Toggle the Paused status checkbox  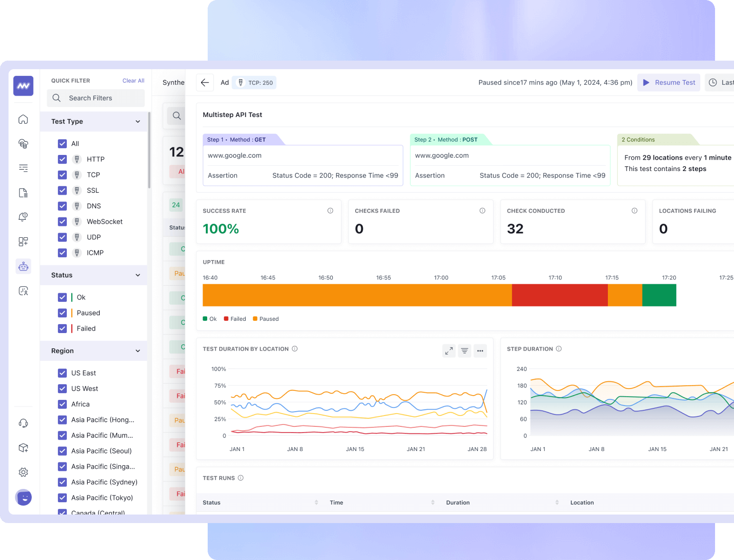coord(62,313)
